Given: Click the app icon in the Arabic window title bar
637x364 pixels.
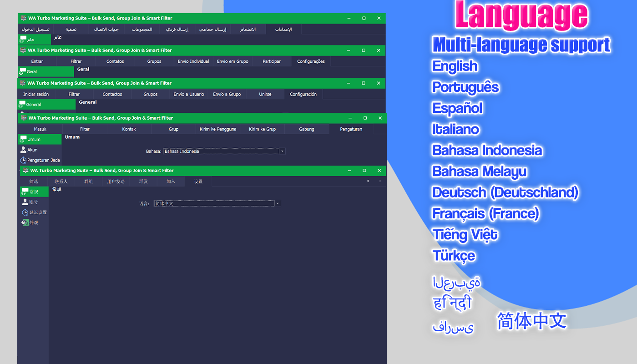Looking at the screenshot, I should tap(23, 18).
